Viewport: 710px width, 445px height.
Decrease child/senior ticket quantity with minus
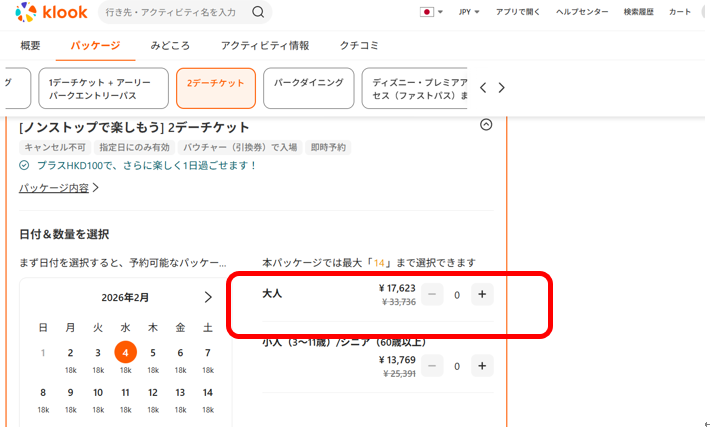pos(432,366)
